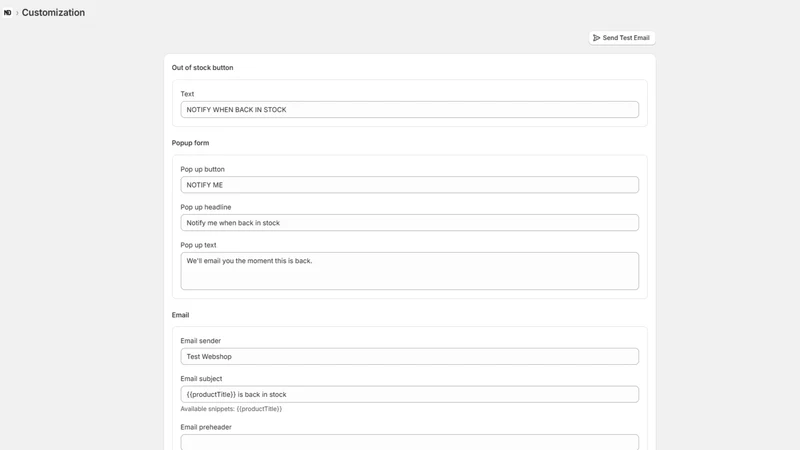Click the Send Test Email button
This screenshot has height=450, width=800.
(x=621, y=38)
